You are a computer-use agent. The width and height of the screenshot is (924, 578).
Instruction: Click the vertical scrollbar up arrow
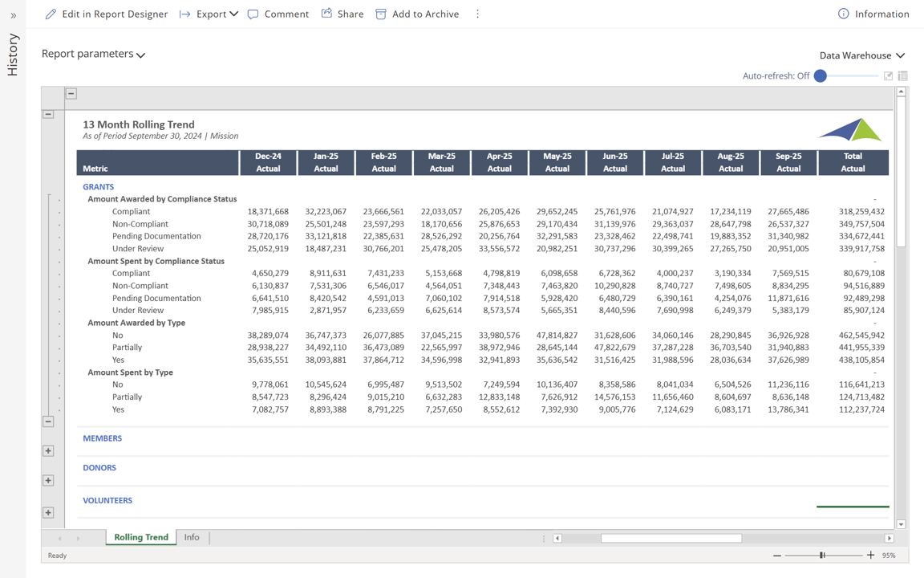click(901, 92)
